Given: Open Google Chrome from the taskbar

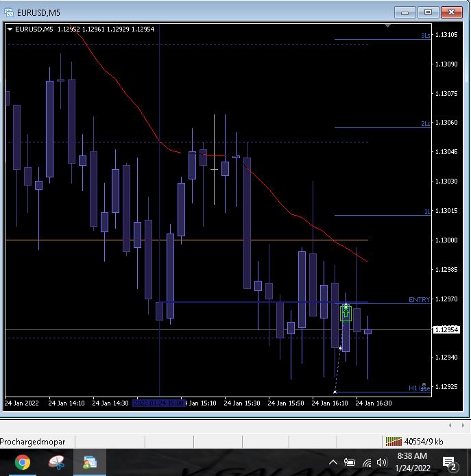Looking at the screenshot, I should (x=23, y=462).
